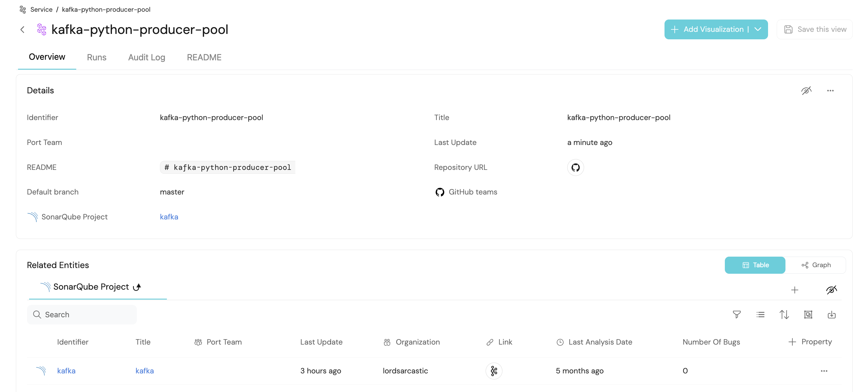Click the Title column header
This screenshot has width=868, height=392.
[x=143, y=342]
